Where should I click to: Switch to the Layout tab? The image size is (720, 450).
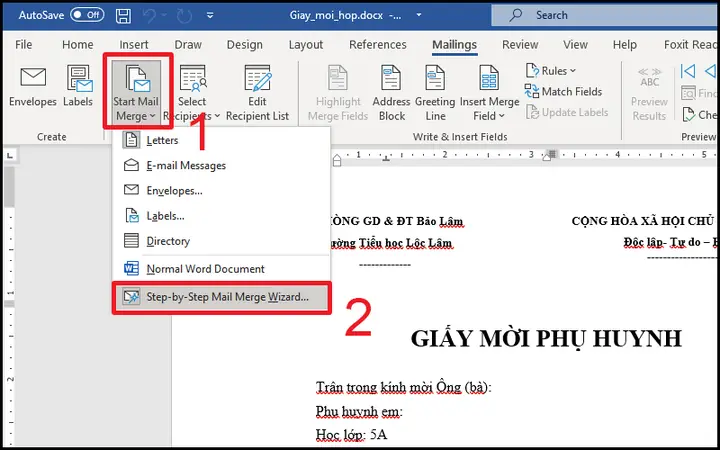(306, 45)
